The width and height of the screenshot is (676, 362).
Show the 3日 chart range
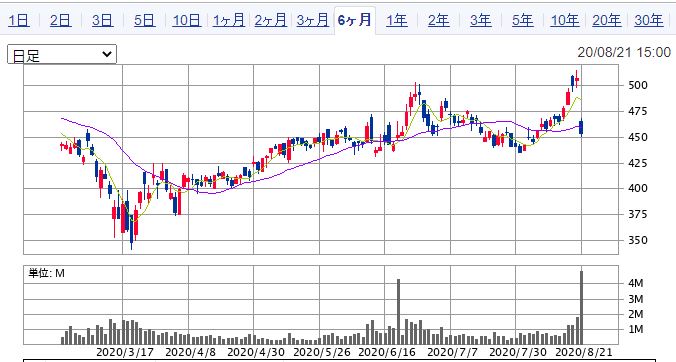point(103,20)
